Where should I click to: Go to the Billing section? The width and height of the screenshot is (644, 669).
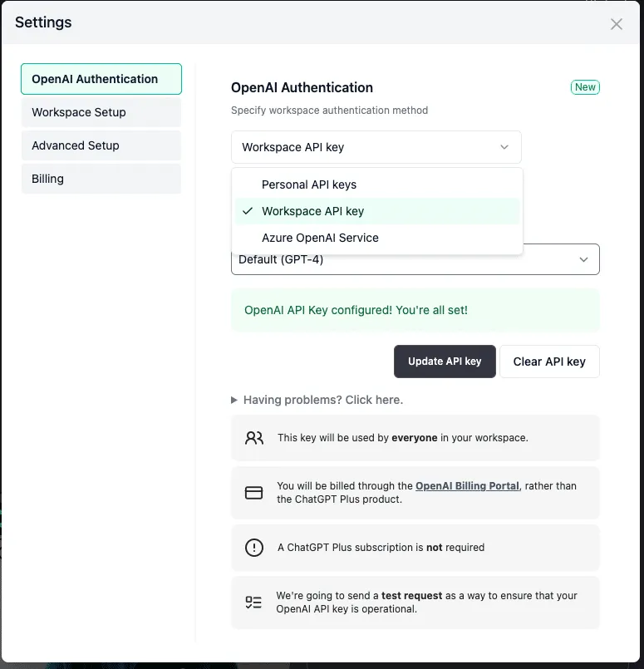pos(101,179)
